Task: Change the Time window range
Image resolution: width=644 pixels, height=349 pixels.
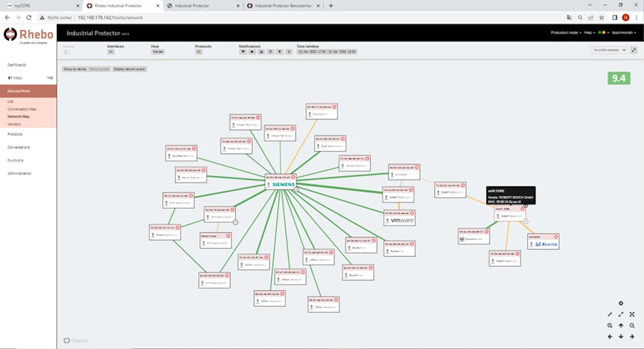Action: [327, 52]
